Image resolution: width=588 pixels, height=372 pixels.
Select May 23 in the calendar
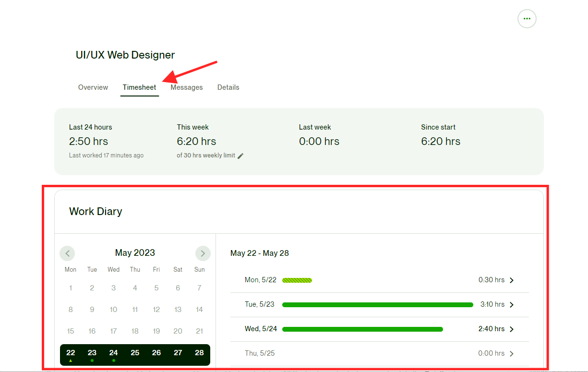[x=92, y=353]
